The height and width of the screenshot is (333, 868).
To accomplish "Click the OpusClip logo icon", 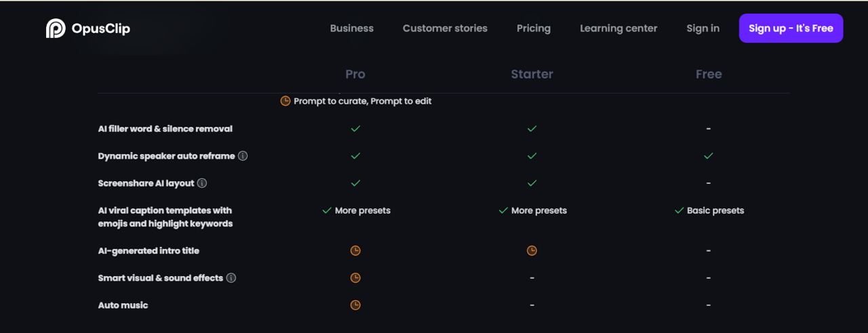I will (56, 28).
